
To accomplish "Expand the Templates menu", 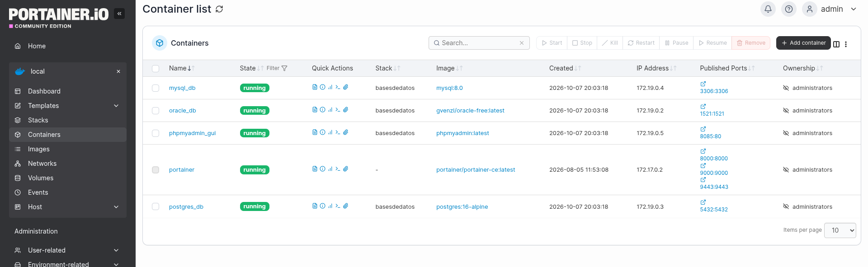I will [68, 106].
